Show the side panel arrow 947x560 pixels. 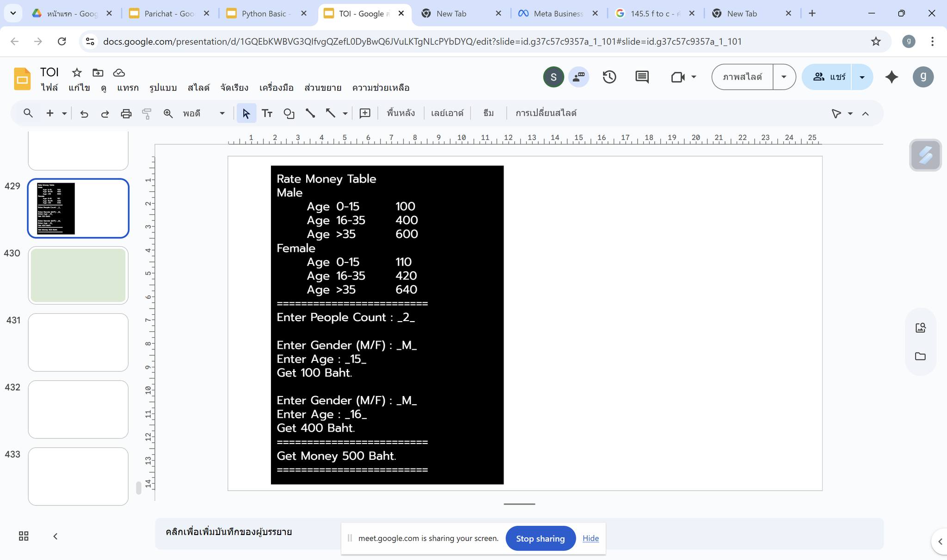click(940, 542)
